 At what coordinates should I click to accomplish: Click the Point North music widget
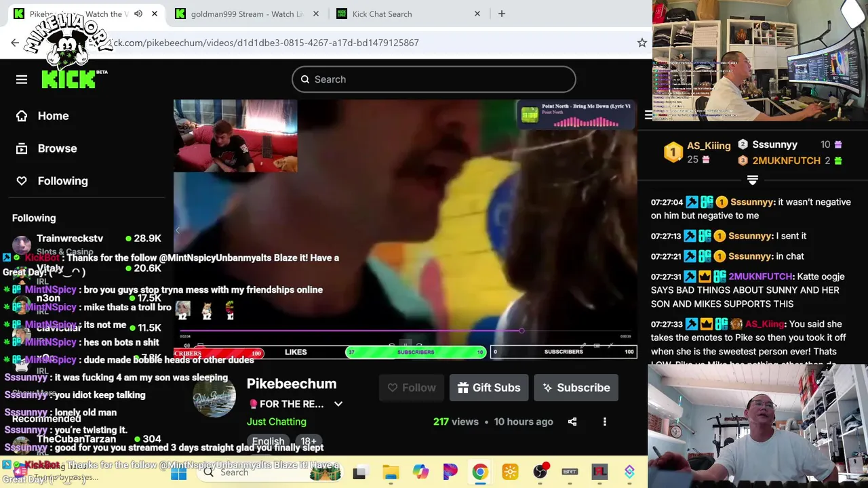pyautogui.click(x=576, y=115)
